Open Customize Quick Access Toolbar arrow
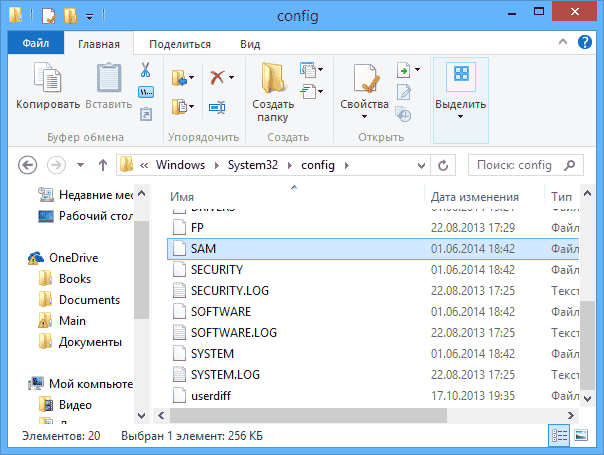 [89, 17]
